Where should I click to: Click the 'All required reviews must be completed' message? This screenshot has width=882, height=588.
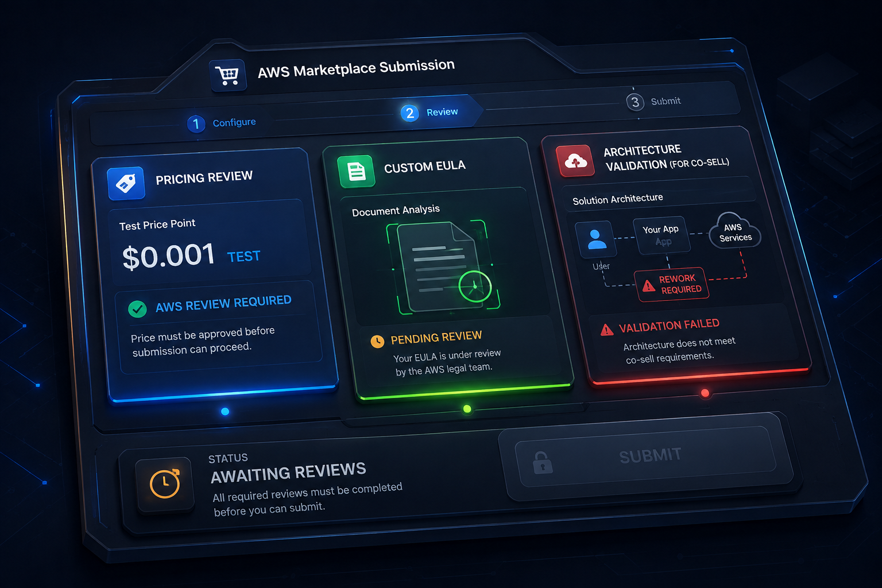(x=307, y=500)
